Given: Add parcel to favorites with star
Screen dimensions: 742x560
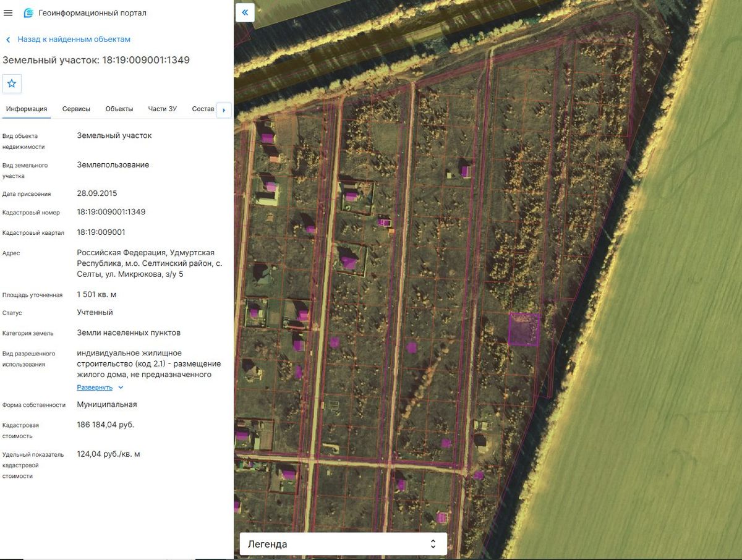Looking at the screenshot, I should tap(12, 83).
